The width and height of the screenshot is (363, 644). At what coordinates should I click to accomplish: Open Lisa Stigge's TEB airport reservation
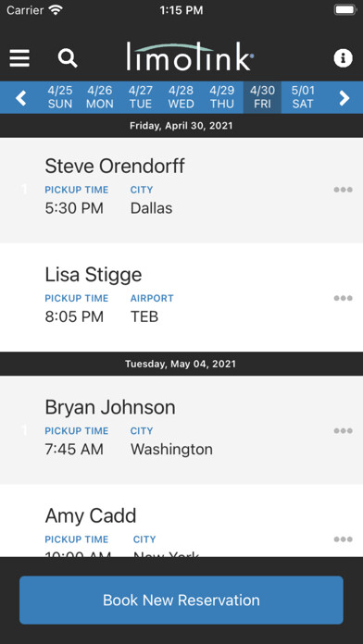tap(181, 297)
